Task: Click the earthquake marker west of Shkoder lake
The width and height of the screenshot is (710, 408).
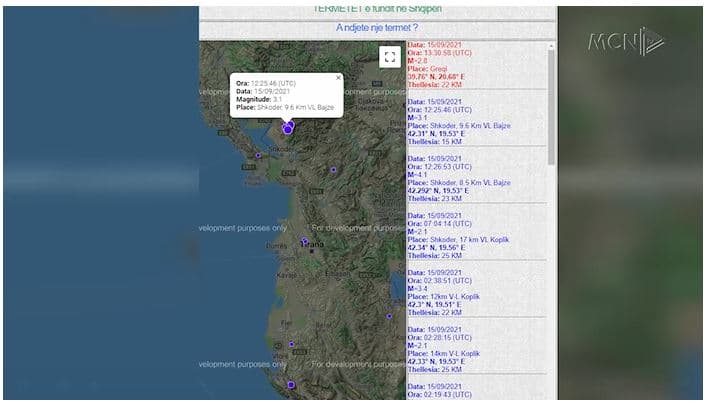Action: click(x=258, y=155)
